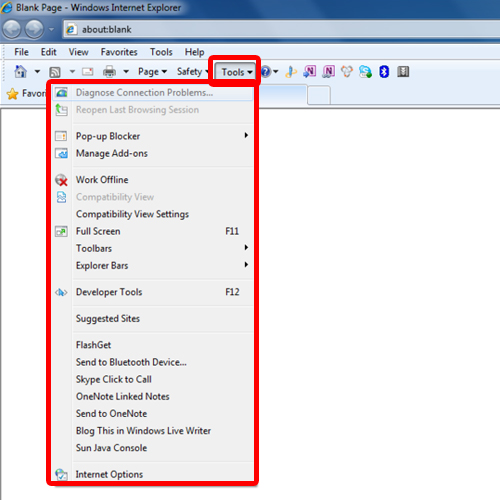Expand the Toolbars submenu arrow

point(246,247)
